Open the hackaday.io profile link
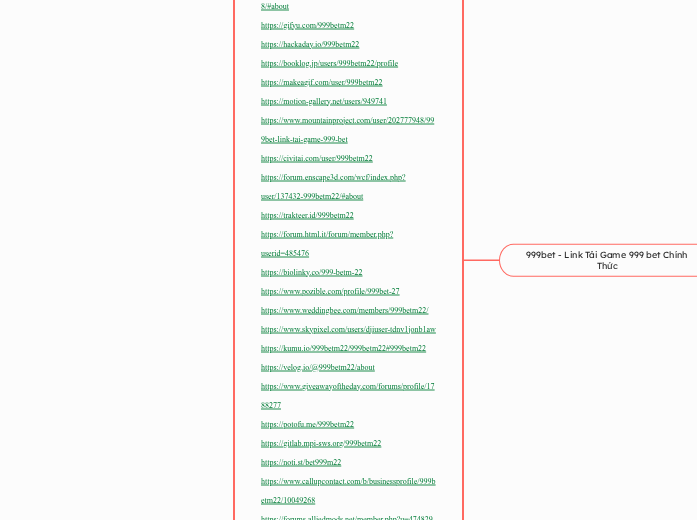 (x=310, y=45)
